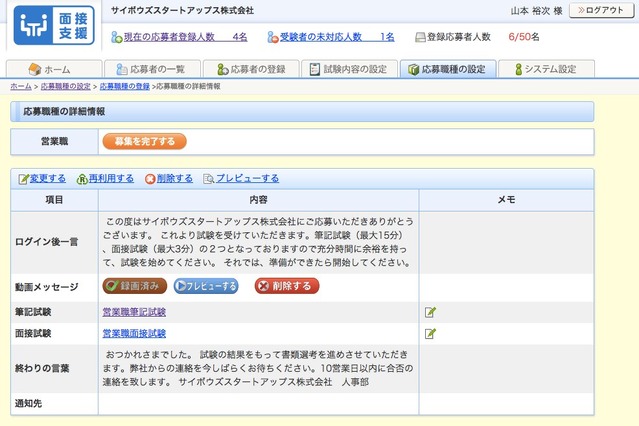The image size is (639, 426).
Task: Open the 営業職面接試験 link
Action: [x=134, y=333]
